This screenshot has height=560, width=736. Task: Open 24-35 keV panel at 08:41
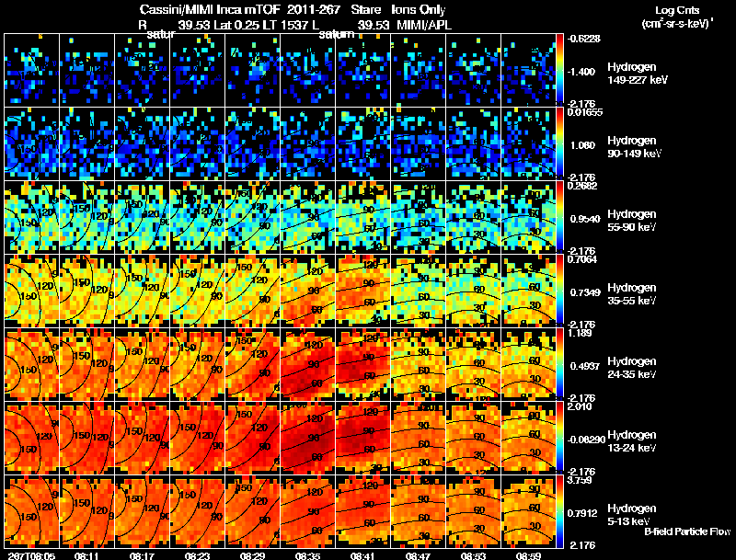click(x=362, y=364)
